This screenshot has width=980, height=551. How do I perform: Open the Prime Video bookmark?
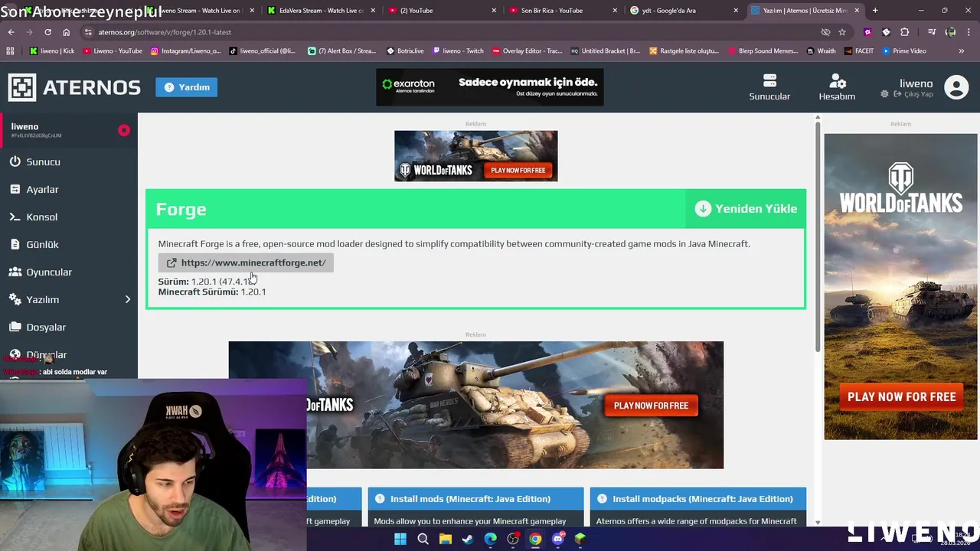[x=903, y=51]
